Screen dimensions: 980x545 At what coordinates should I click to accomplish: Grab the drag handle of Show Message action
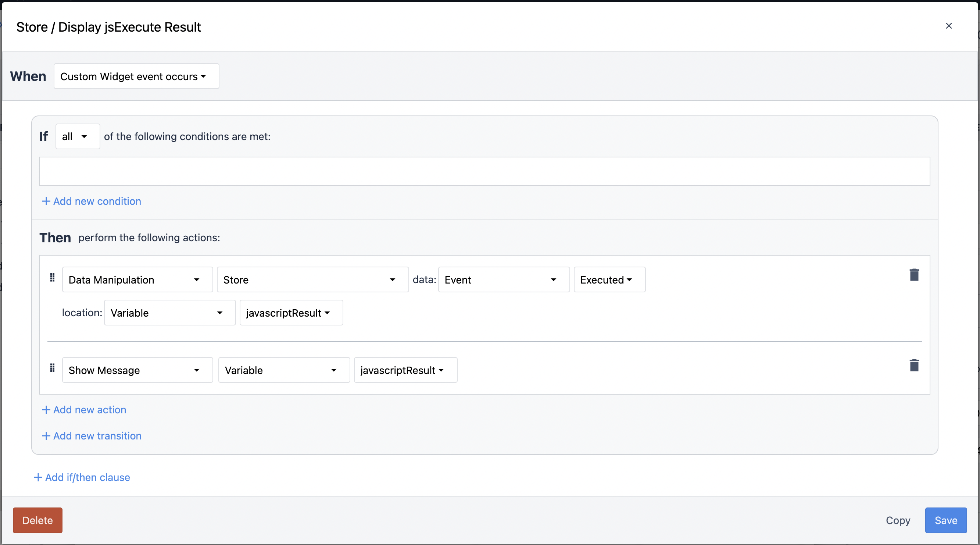[53, 368]
